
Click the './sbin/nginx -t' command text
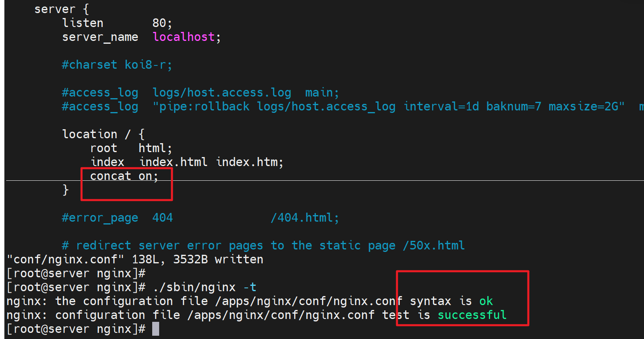[x=205, y=287]
